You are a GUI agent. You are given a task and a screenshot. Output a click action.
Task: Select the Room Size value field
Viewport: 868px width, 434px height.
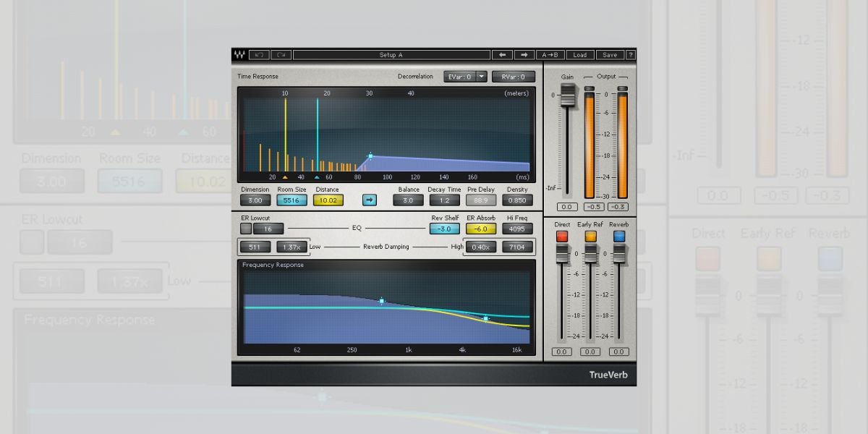pyautogui.click(x=292, y=200)
